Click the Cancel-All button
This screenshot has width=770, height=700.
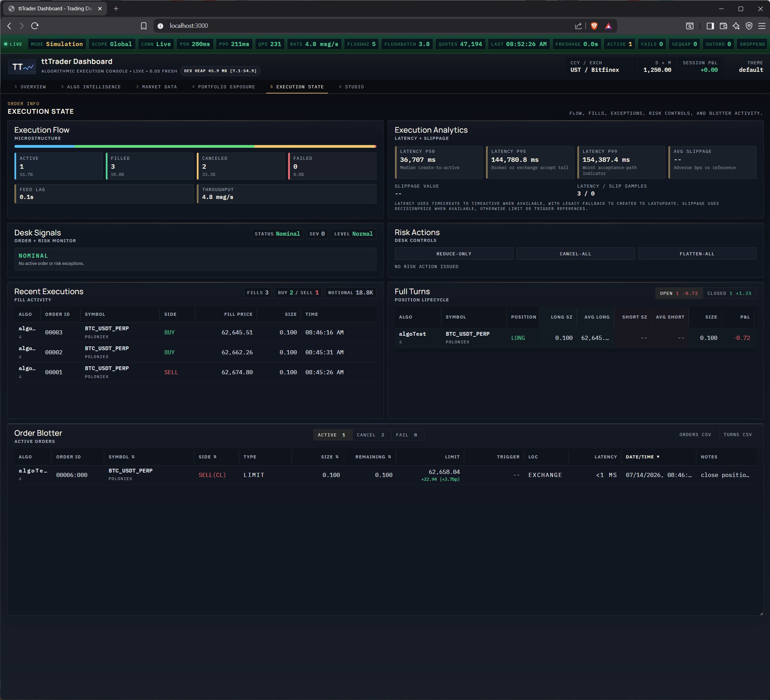coord(575,254)
